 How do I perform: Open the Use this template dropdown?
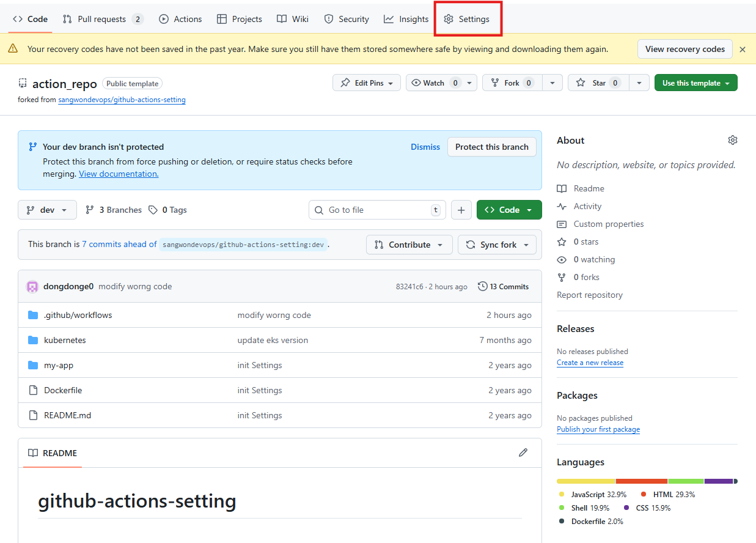pos(696,83)
